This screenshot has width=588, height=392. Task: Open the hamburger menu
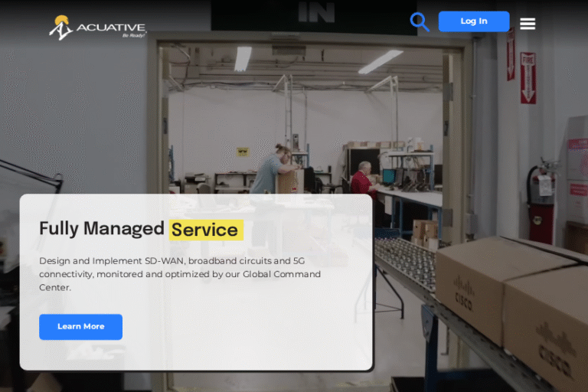click(x=528, y=24)
